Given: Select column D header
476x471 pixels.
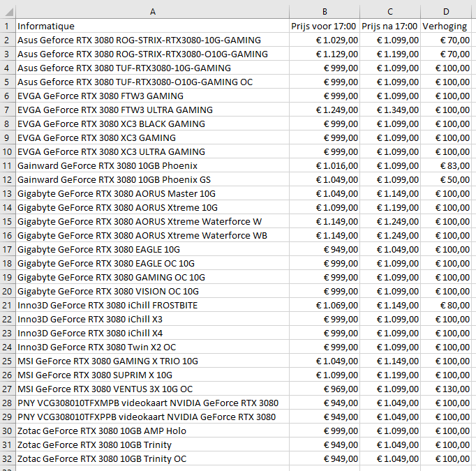Looking at the screenshot, I should [446, 12].
